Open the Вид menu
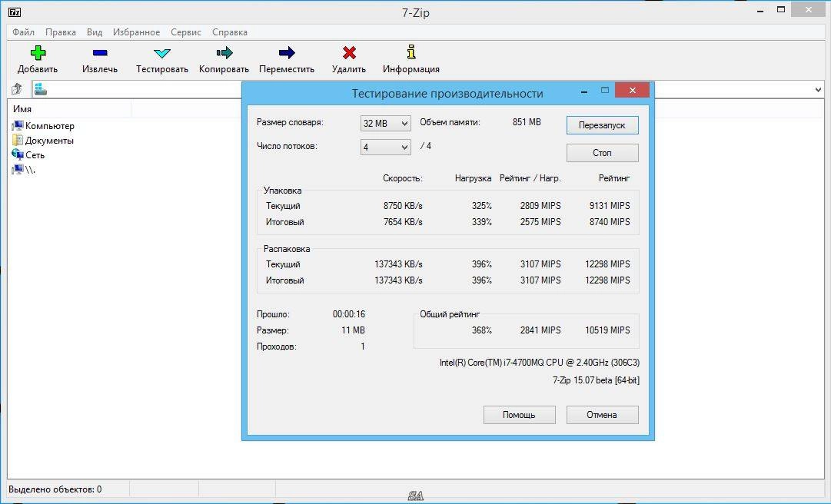This screenshot has height=504, width=831. click(95, 32)
